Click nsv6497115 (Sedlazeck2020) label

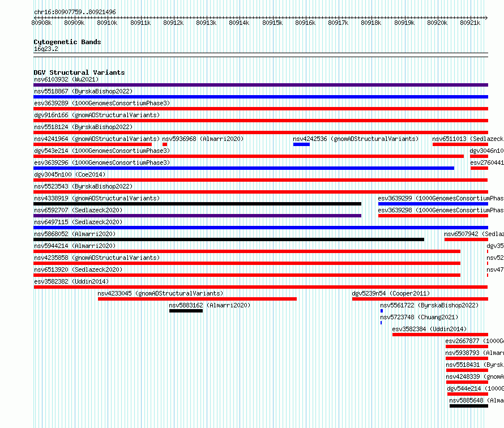tap(78, 222)
